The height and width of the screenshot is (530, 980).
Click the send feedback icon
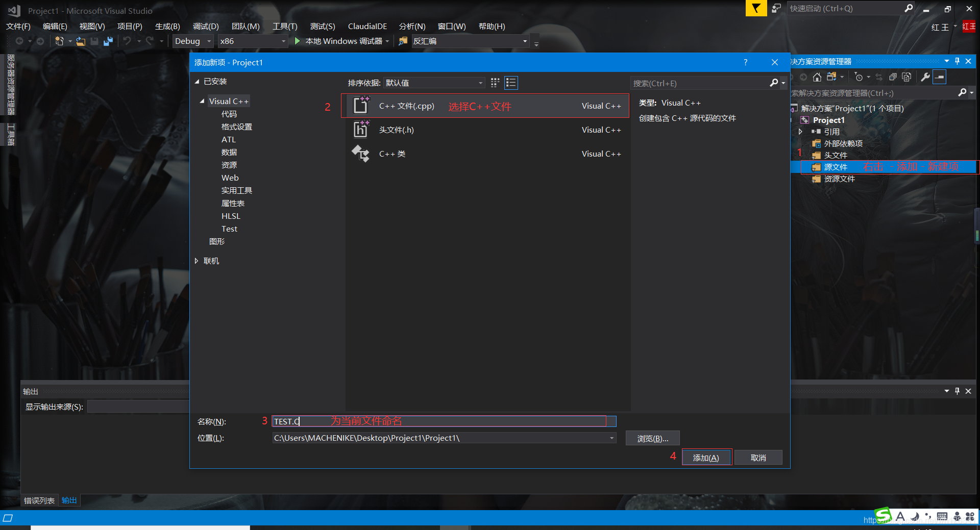776,8
